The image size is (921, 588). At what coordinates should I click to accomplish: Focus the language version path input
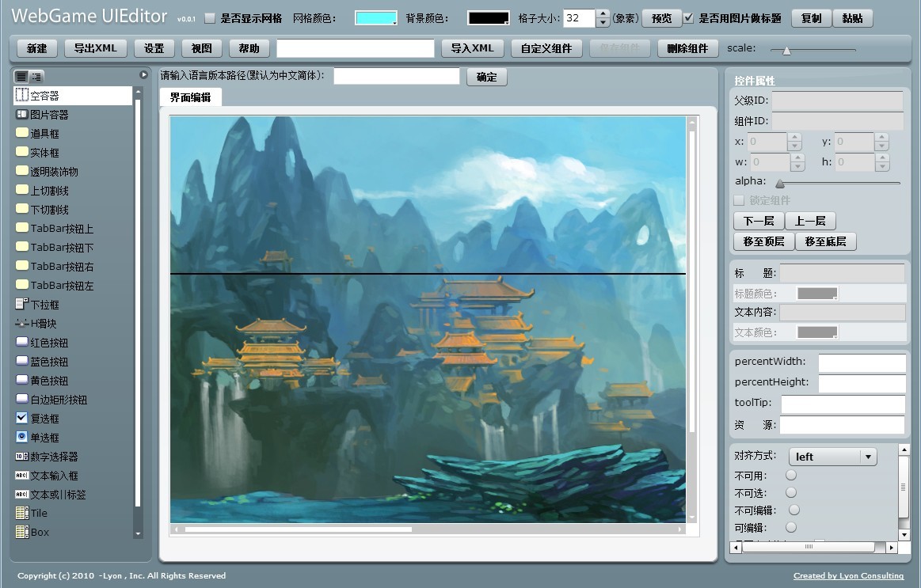point(397,76)
